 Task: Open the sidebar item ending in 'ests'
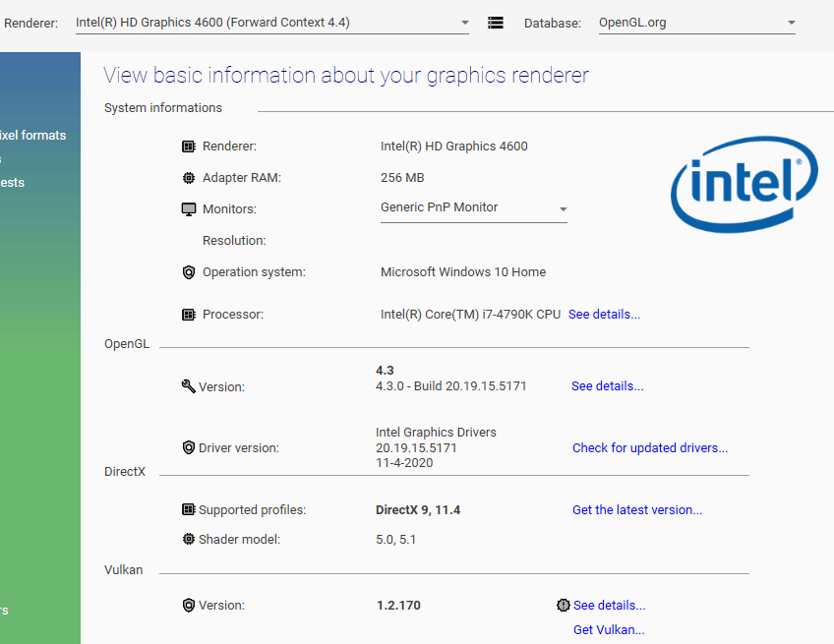[12, 183]
